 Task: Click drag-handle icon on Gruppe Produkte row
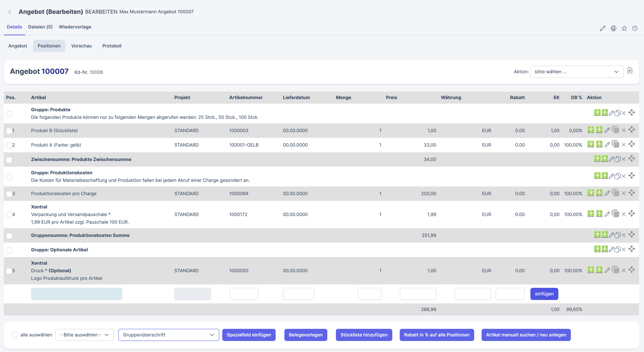(631, 112)
